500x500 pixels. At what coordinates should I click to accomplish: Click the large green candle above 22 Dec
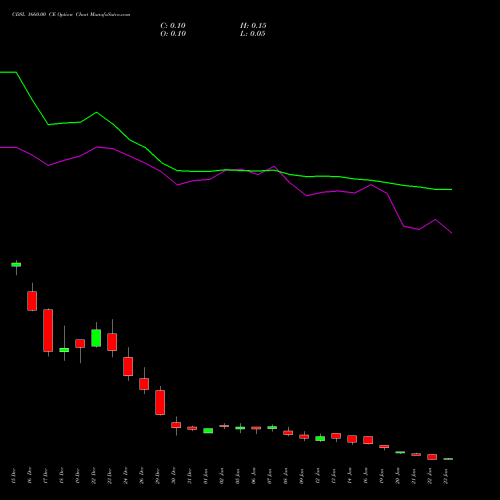tap(96, 338)
